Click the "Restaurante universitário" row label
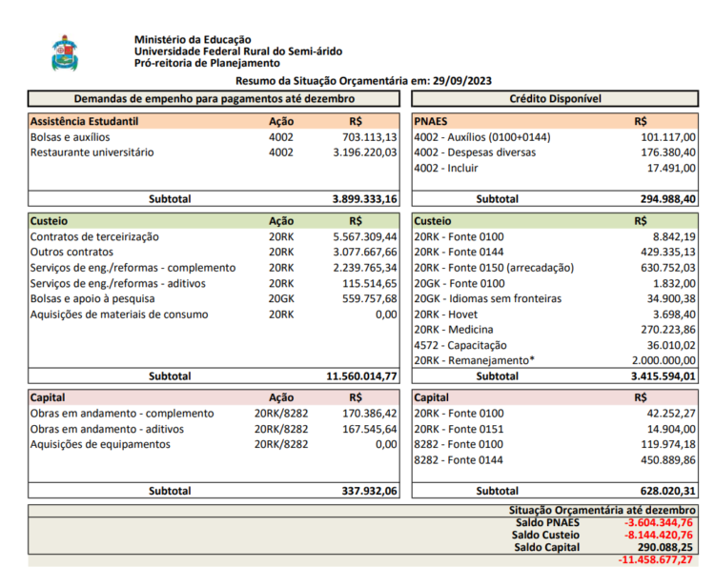 click(92, 152)
